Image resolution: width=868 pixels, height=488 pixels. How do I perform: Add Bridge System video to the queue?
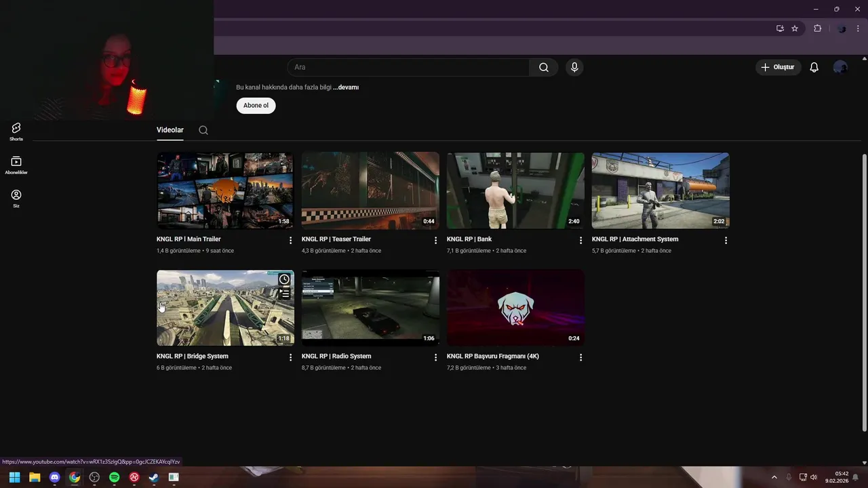tap(285, 293)
